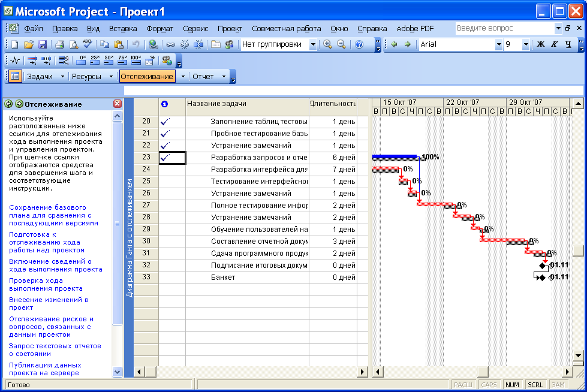Open the Проект menu
587x392 pixels.
point(230,28)
